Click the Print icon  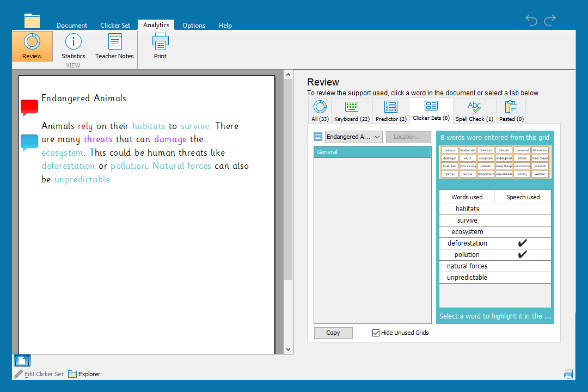[160, 46]
